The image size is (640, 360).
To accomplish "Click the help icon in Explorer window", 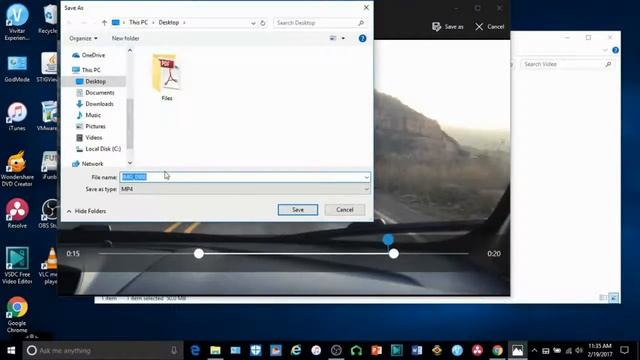I will [615, 50].
